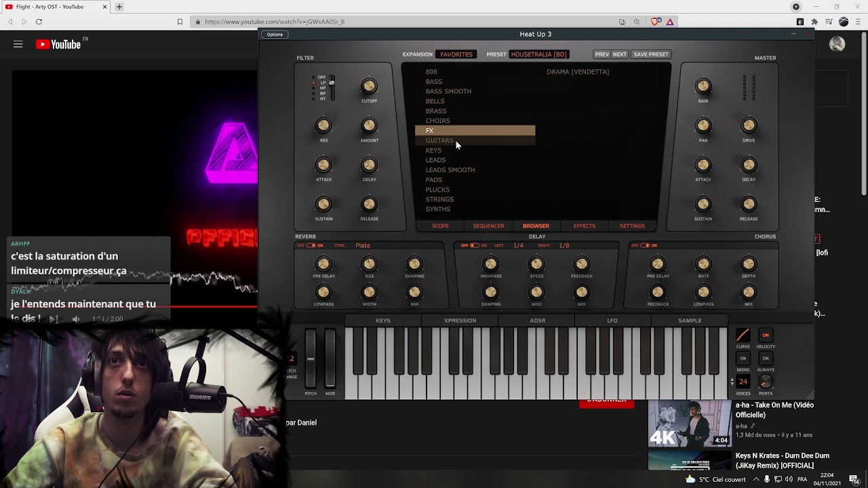Click the YouTube logo

coord(58,44)
